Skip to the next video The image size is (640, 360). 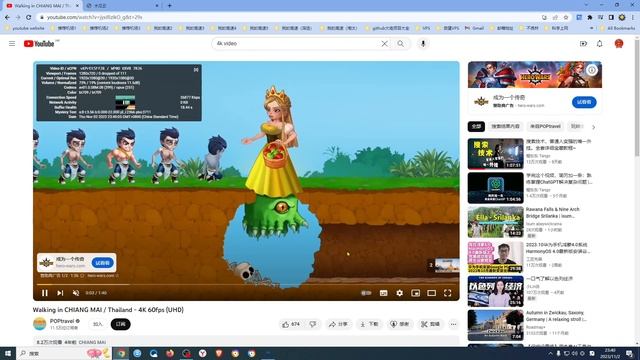click(60, 293)
